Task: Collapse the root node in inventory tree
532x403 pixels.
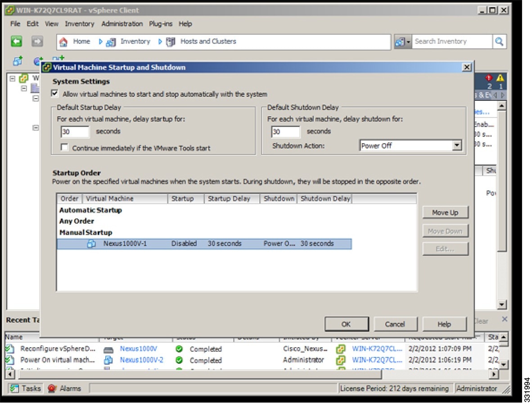Action: coord(13,78)
